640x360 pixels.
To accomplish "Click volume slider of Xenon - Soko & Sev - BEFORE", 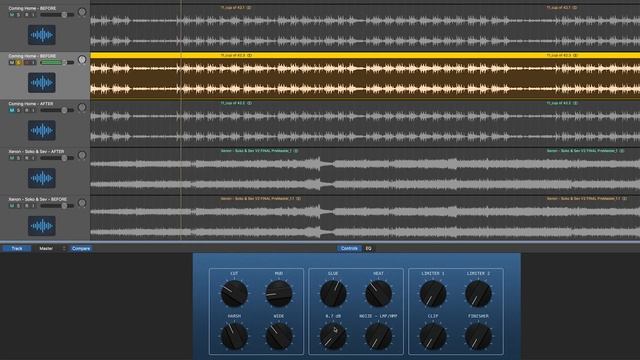I will click(57, 206).
